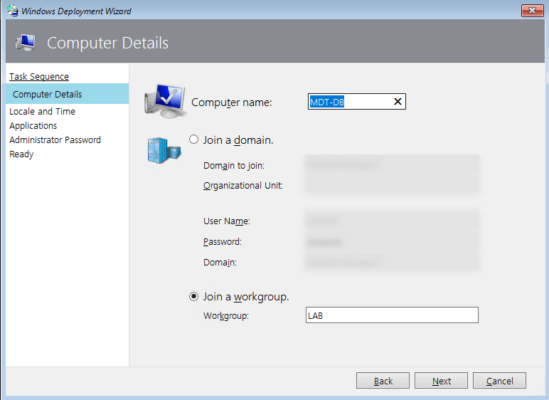549x400 pixels.
Task: Click the disabled User Name field
Action: (x=392, y=221)
